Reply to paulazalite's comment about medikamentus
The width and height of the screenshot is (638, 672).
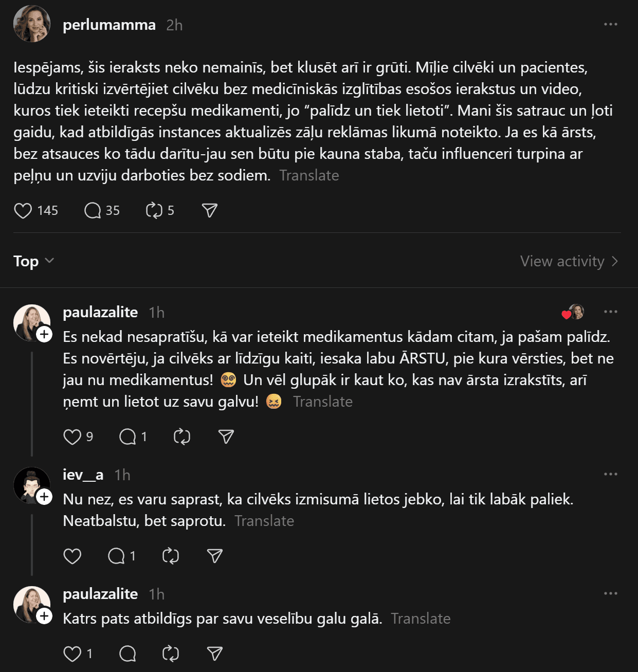coord(127,437)
